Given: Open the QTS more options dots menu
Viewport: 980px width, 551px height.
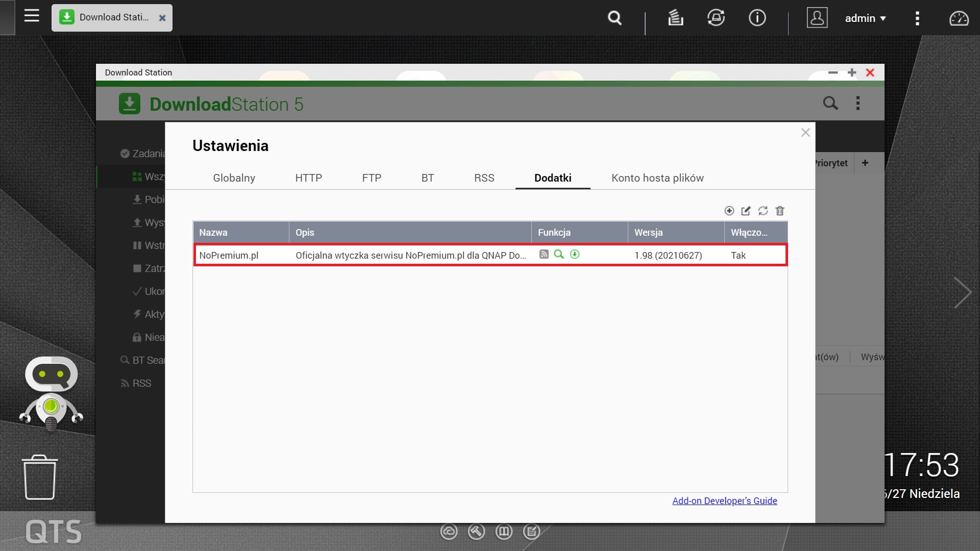Looking at the screenshot, I should (917, 18).
